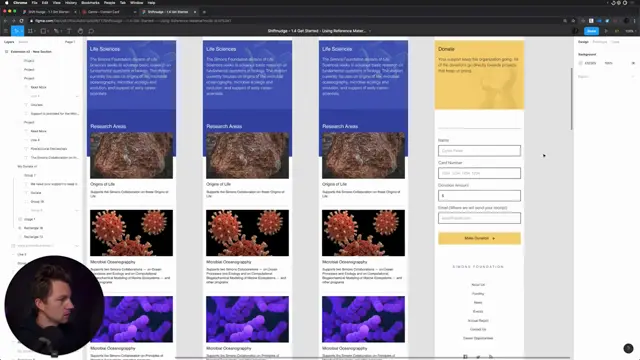Open a new Chrome tab with plus icon
The image size is (640, 360).
204,12
